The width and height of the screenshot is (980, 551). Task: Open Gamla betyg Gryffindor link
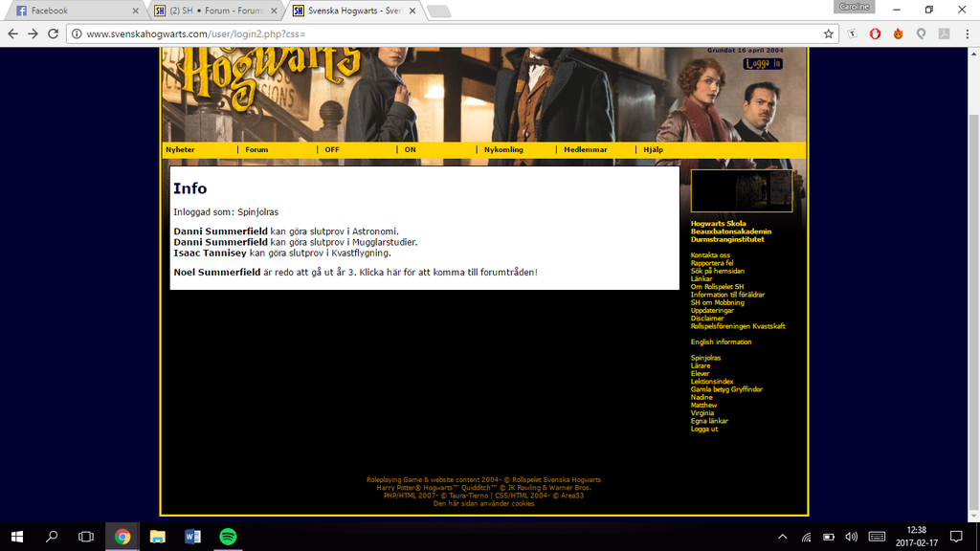[726, 390]
